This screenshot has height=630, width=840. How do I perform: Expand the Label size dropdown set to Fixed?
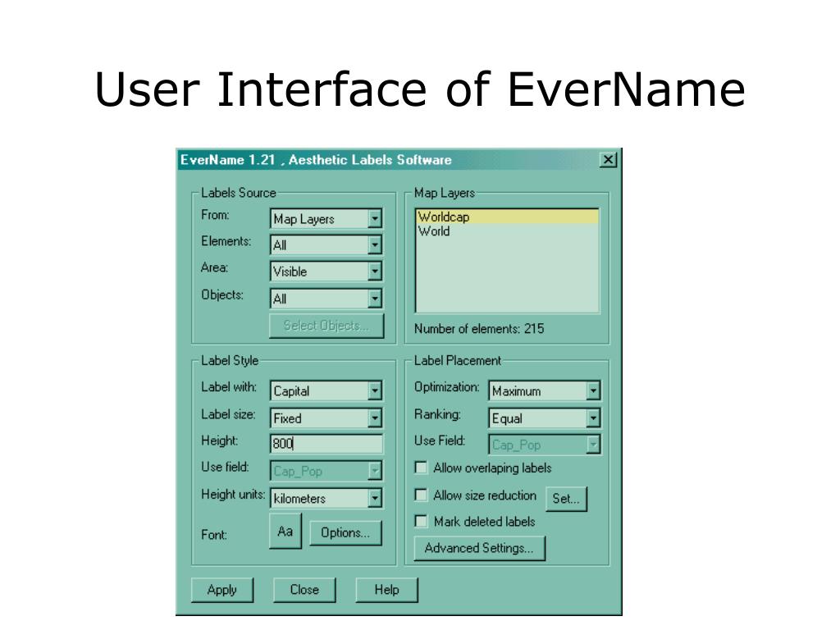326,418
